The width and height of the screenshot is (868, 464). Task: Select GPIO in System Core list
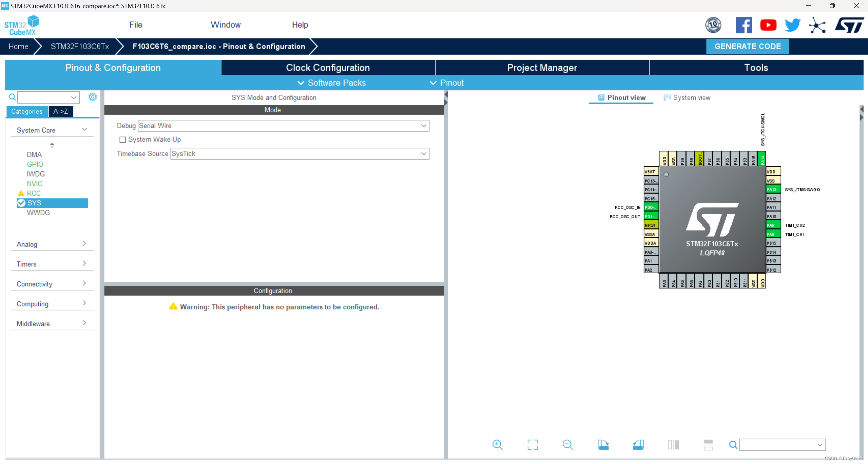point(35,164)
